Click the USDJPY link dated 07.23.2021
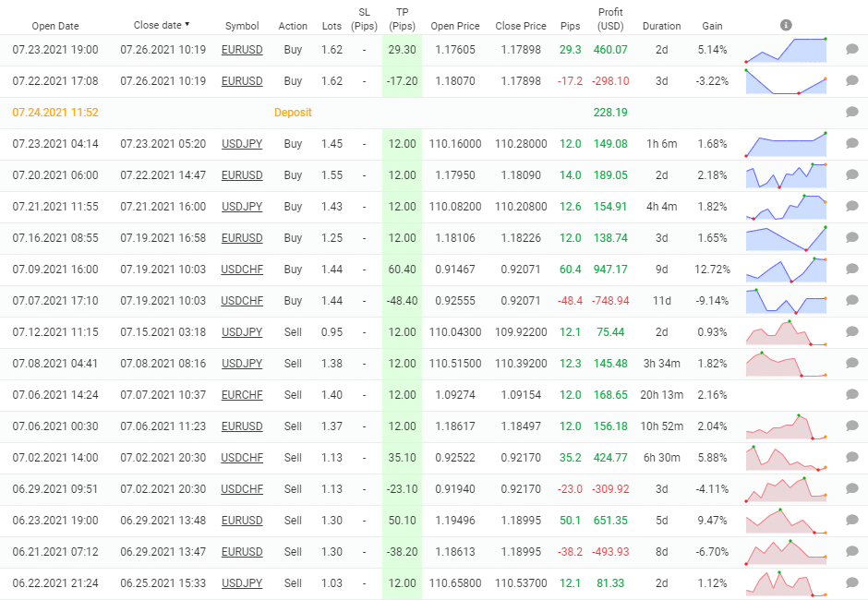 click(x=242, y=144)
